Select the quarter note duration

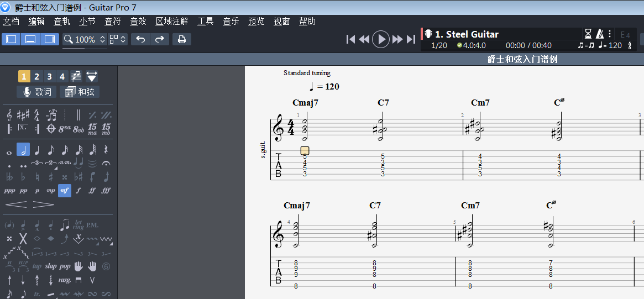pos(37,150)
